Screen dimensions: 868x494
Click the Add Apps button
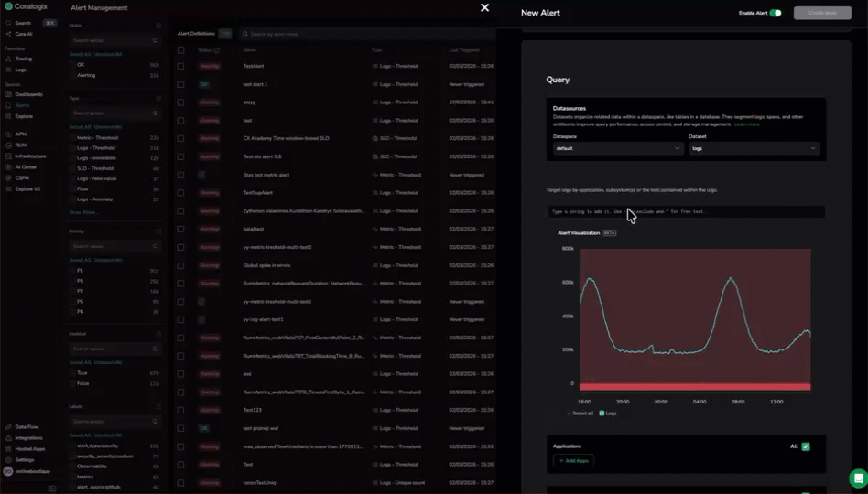coord(573,461)
